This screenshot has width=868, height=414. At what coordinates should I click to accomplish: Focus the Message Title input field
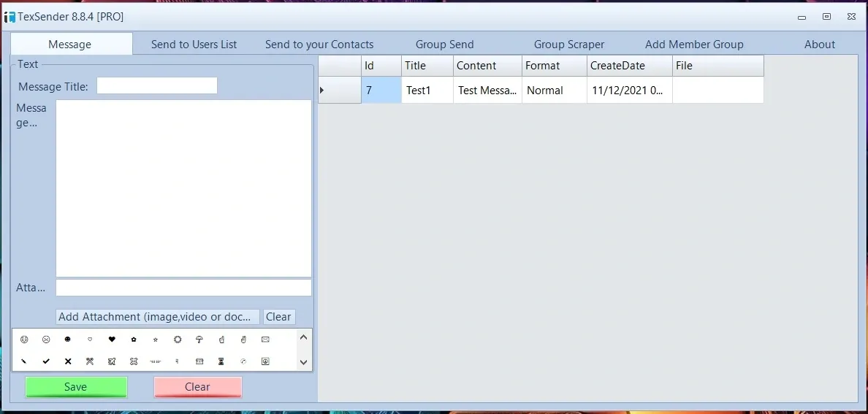click(x=156, y=85)
